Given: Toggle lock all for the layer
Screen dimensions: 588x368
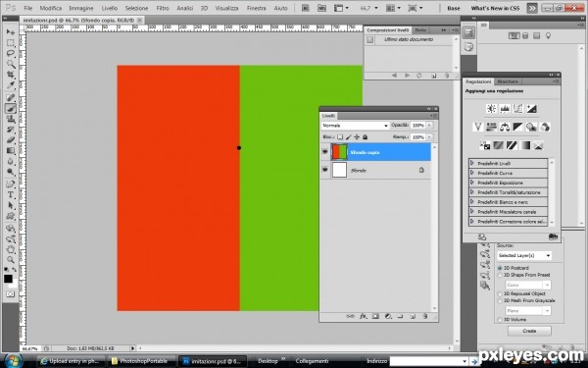Looking at the screenshot, I should pos(365,137).
